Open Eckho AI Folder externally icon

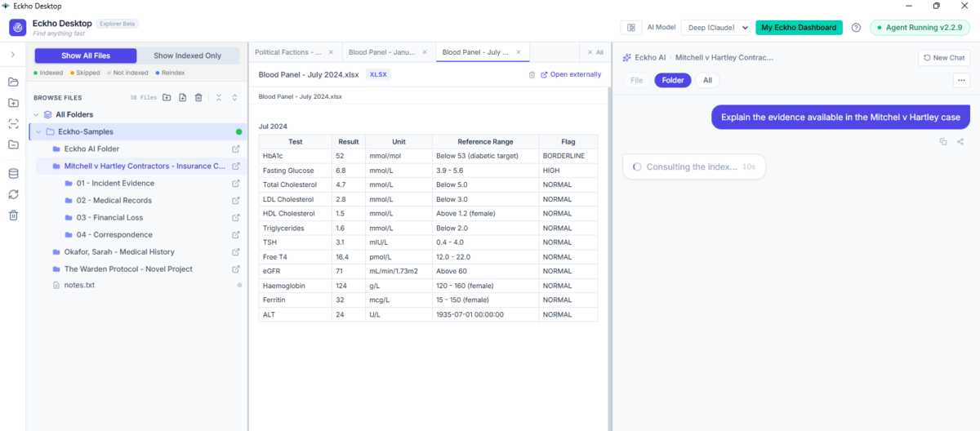click(236, 149)
